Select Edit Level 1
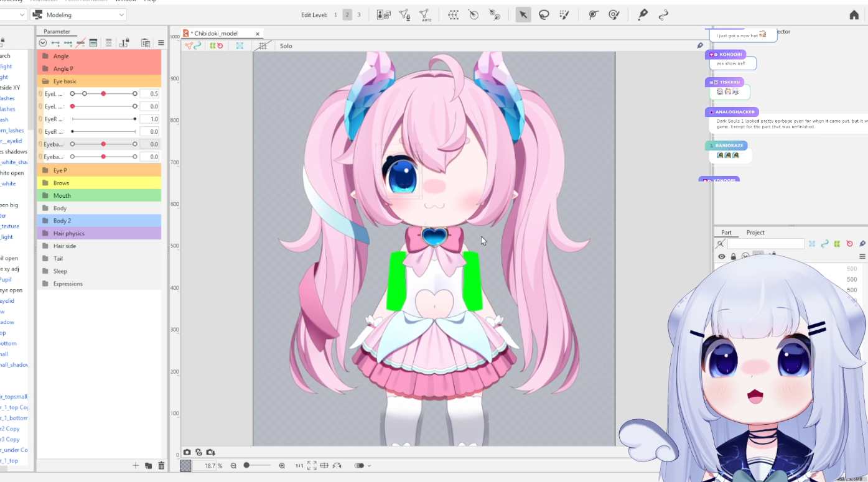 335,15
